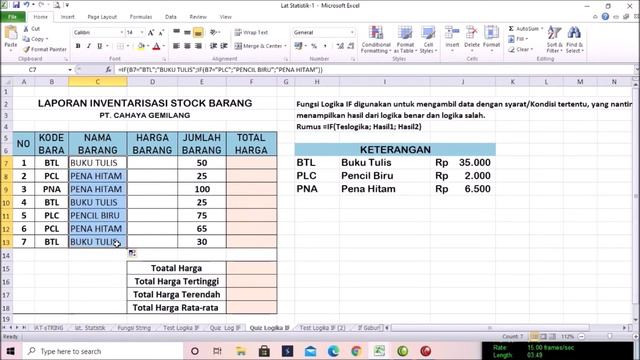Click the Merge & Center button
Image resolution: width=640 pixels, height=360 pixels.
[x=258, y=46]
